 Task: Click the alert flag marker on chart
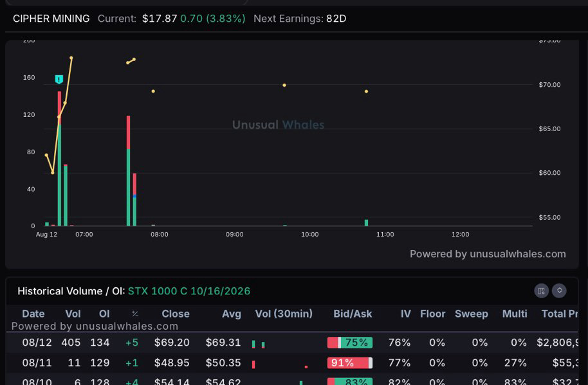tap(59, 80)
